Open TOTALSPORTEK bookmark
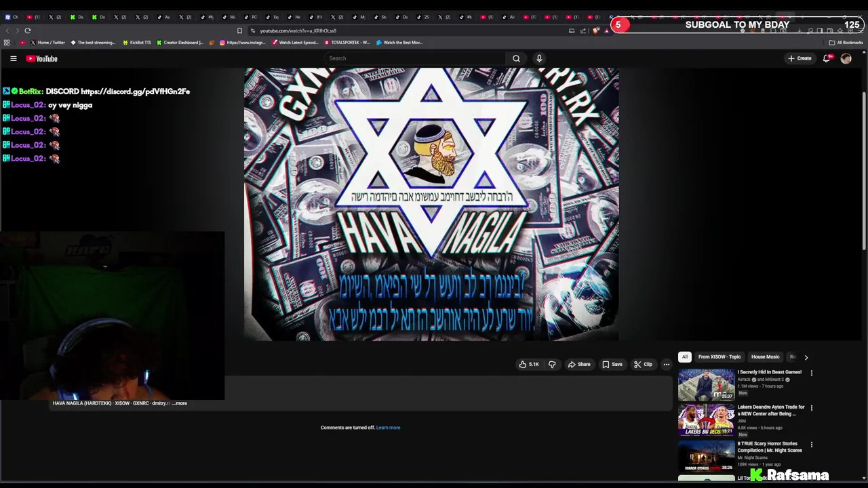868x488 pixels. coord(347,43)
